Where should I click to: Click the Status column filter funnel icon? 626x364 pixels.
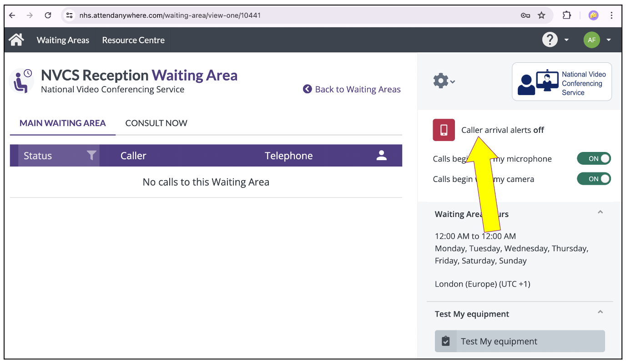92,155
